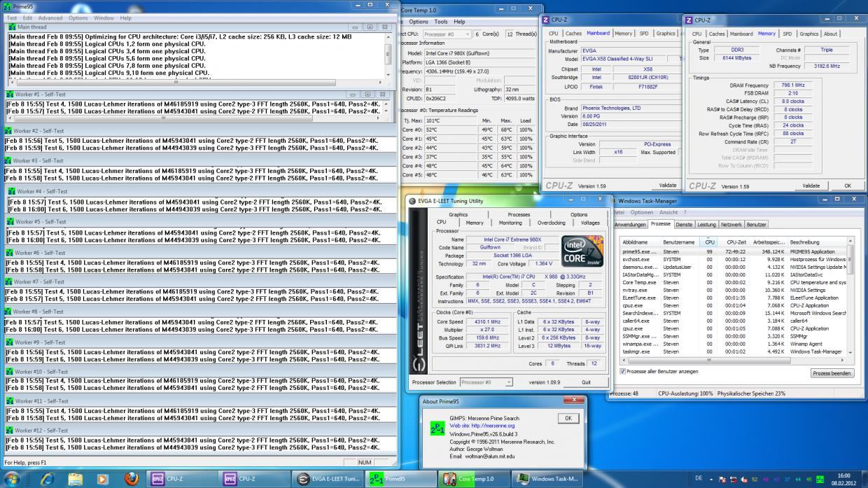Image resolution: width=868 pixels, height=488 pixels.
Task: Click the Action Center flag tray icon
Action: 722,479
